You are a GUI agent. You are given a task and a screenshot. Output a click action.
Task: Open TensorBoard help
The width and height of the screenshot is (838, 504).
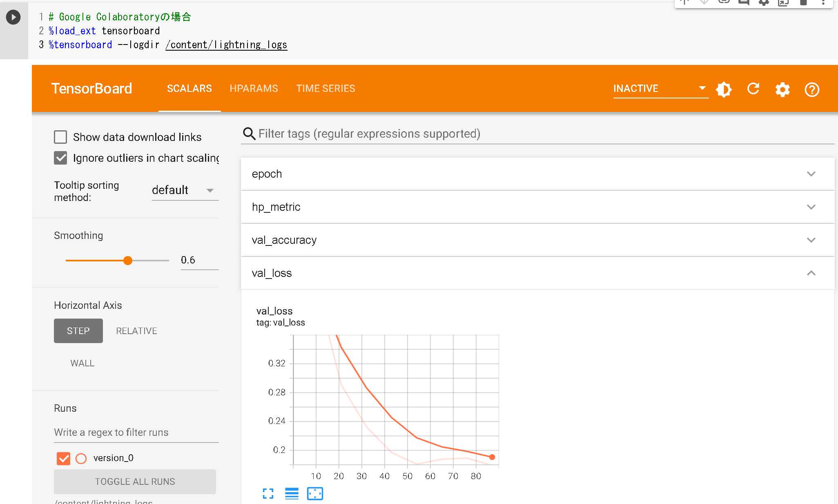pos(812,89)
